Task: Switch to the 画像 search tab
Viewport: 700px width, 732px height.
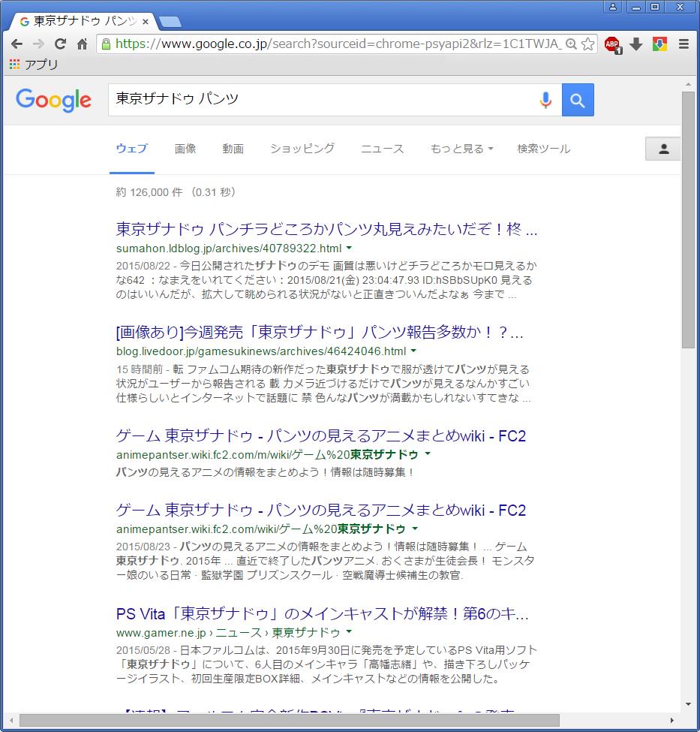Action: (x=185, y=149)
